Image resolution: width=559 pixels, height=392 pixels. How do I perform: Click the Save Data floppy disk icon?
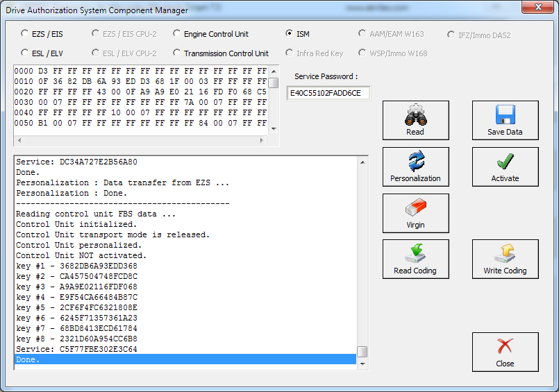505,114
